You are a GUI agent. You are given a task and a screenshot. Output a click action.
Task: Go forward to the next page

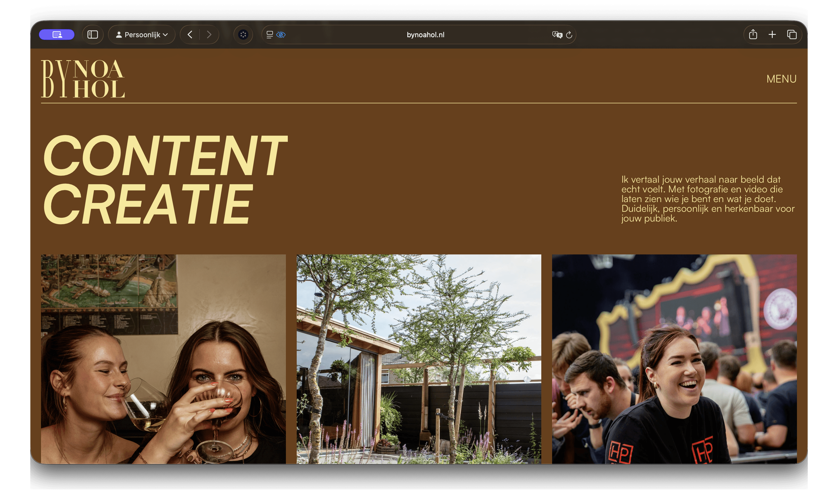(209, 35)
